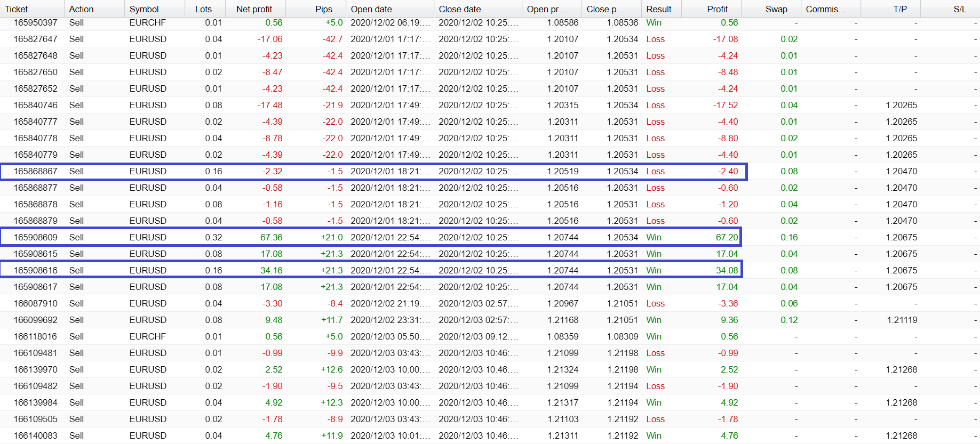This screenshot has width=980, height=444.
Task: Click open price 1.20967
Action: coord(563,303)
